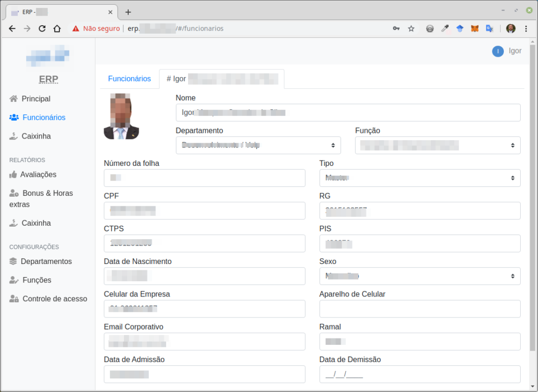Screen dimensions: 538x392
Task: Open the Sexo dropdown selector
Action: (419, 276)
